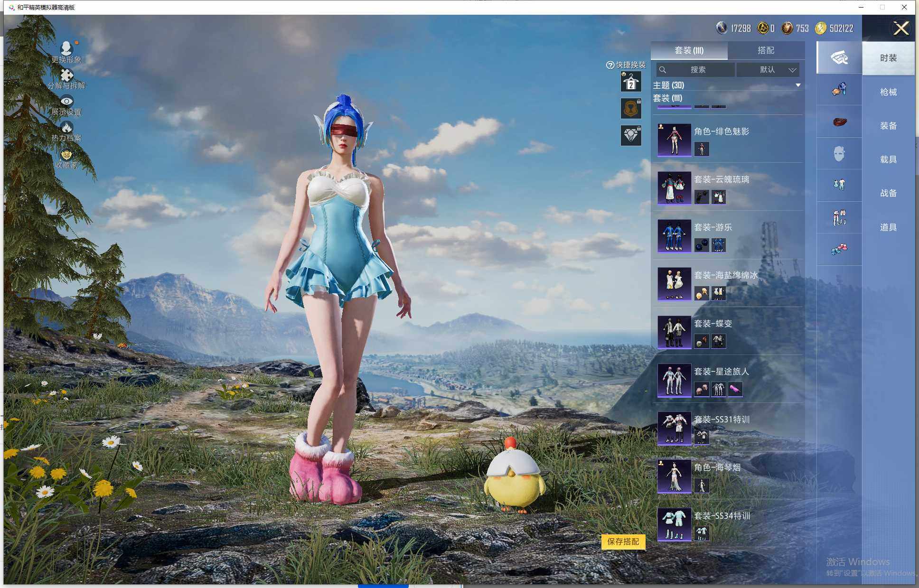Click the locked diamond slot icon

click(631, 136)
